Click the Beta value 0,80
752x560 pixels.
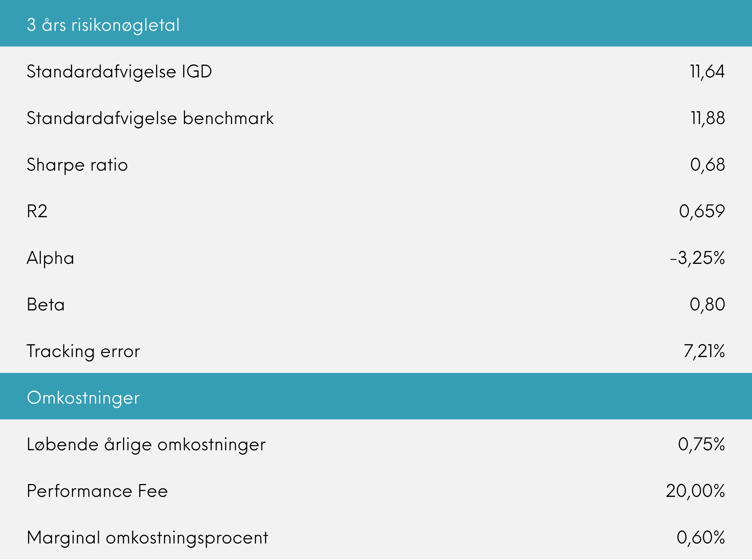click(707, 305)
